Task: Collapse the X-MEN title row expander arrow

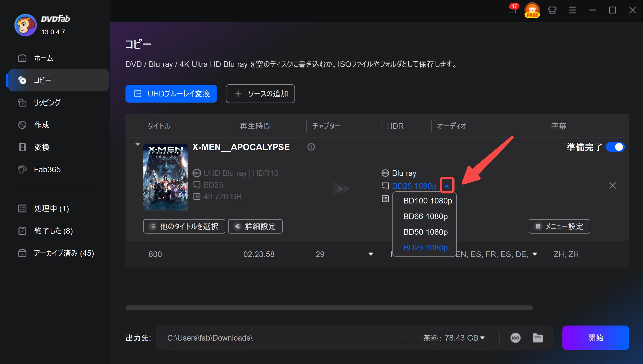Action: 137,144
